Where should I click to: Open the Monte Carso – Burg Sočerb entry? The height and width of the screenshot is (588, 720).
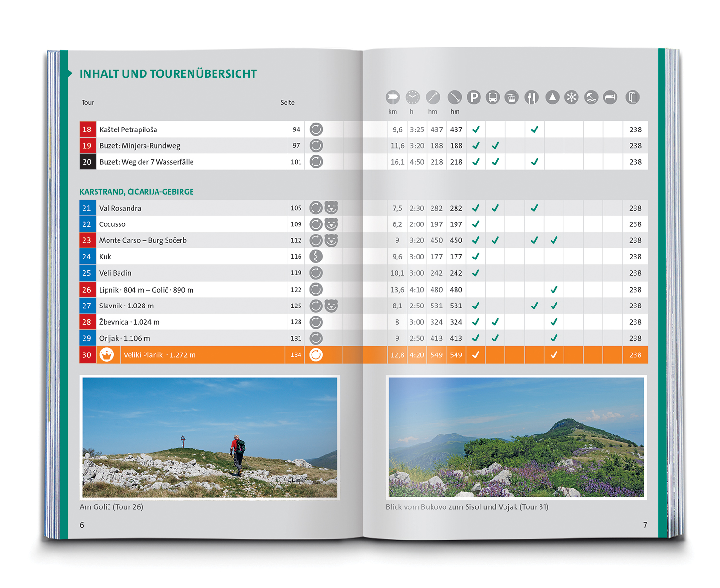click(x=143, y=240)
